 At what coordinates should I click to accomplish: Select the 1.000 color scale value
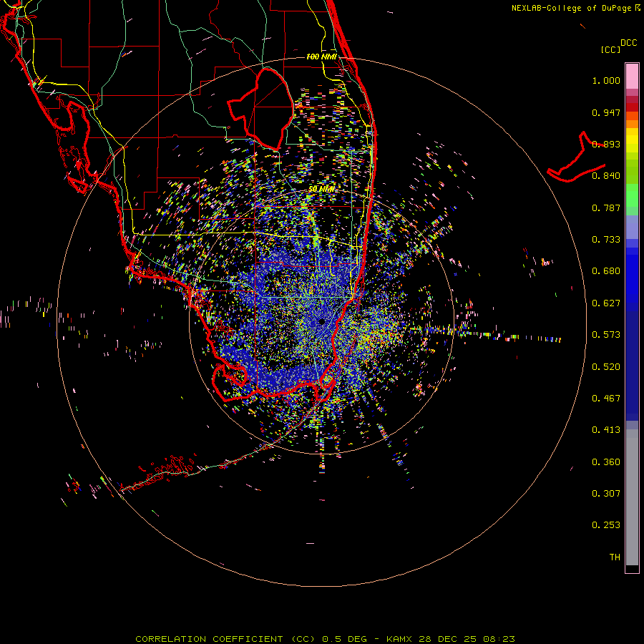tap(606, 81)
